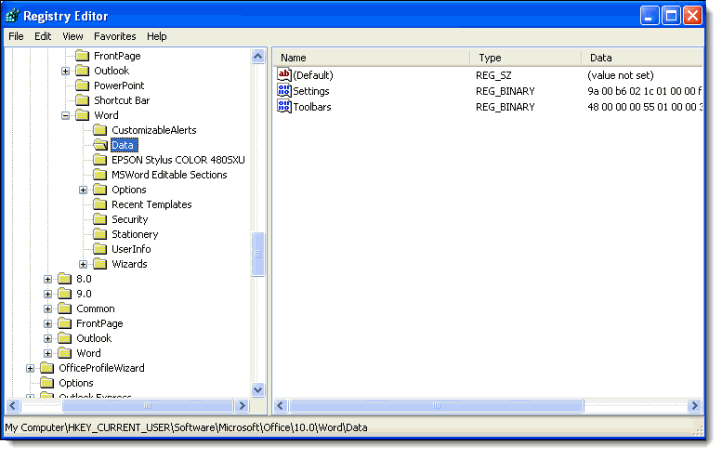The width and height of the screenshot is (720, 454).
Task: Click the Toolbars binary value icon
Action: pyautogui.click(x=284, y=106)
